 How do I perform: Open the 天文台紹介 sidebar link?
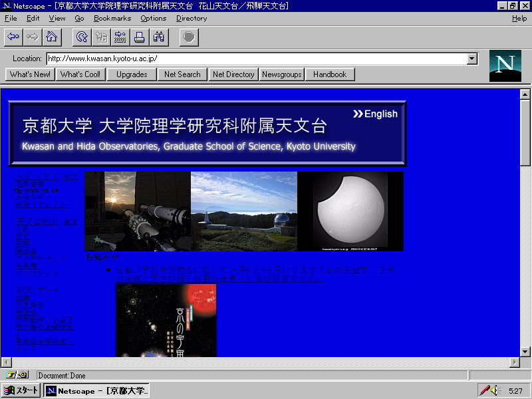[37, 221]
